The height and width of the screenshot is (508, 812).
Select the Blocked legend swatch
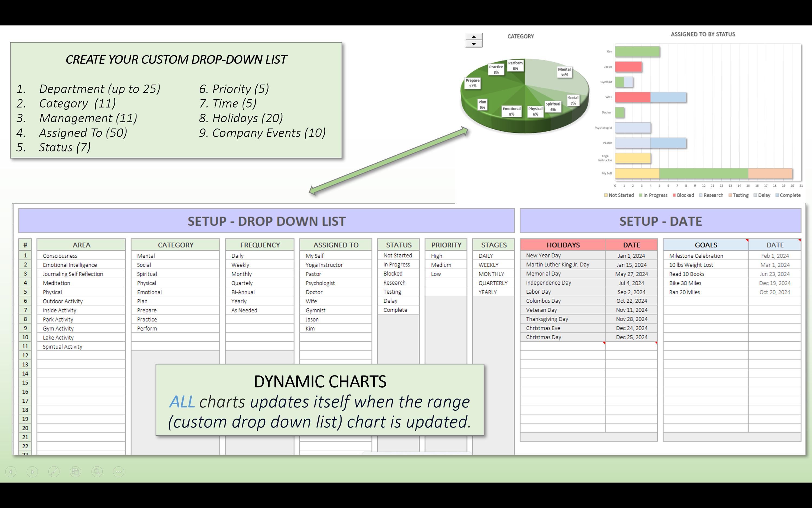pos(674,195)
